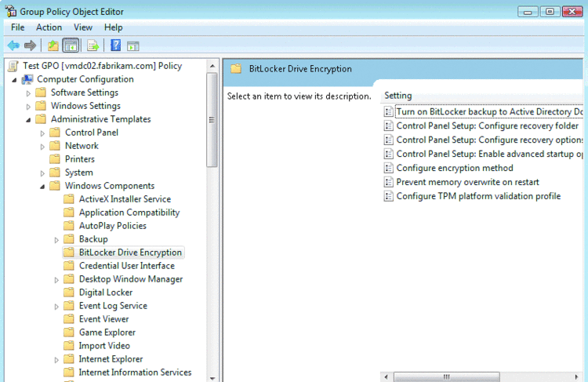This screenshot has width=588, height=382.
Task: Open the File menu
Action: pyautogui.click(x=17, y=27)
